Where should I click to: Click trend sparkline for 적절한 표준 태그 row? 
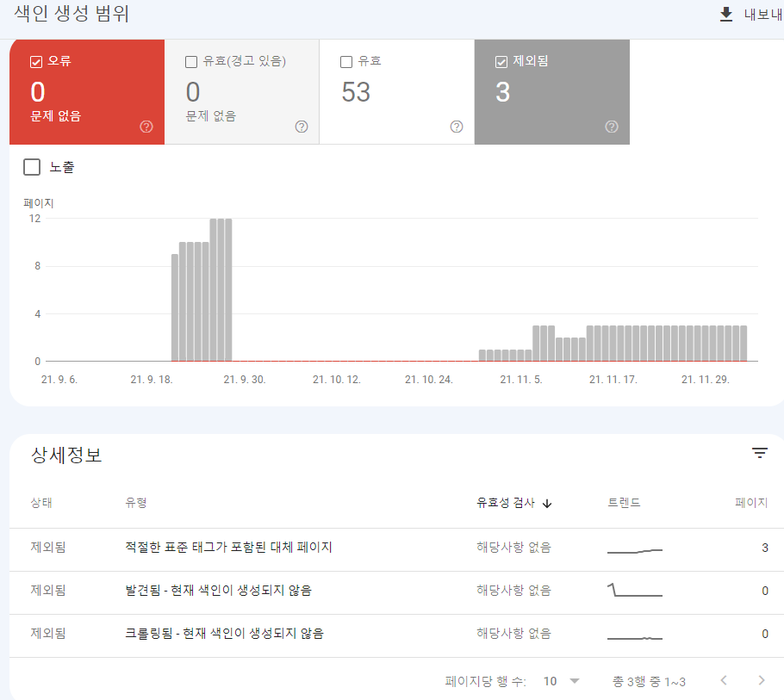click(635, 550)
